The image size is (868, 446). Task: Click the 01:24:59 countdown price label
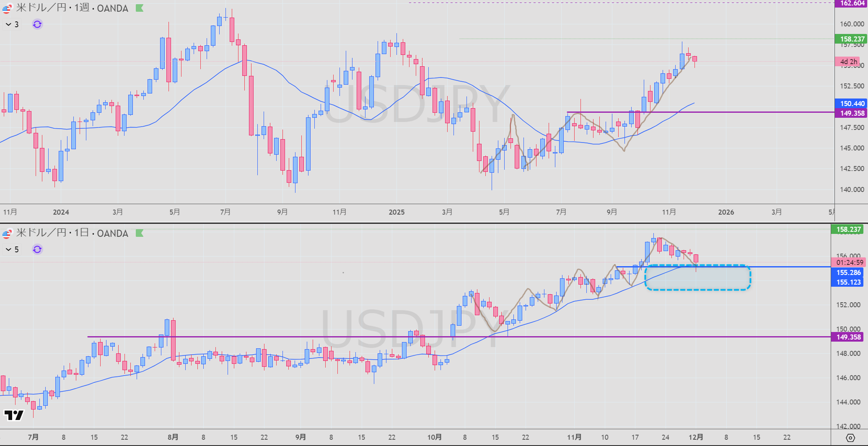pyautogui.click(x=849, y=262)
